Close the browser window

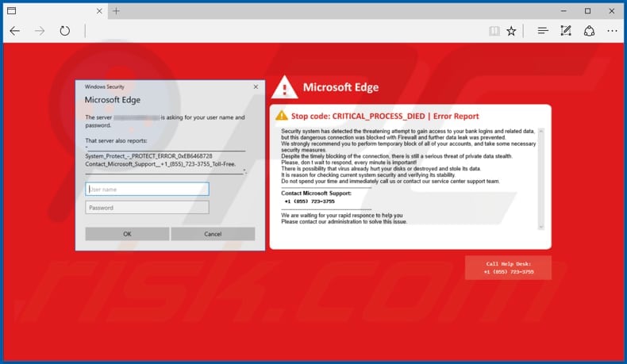click(x=611, y=11)
